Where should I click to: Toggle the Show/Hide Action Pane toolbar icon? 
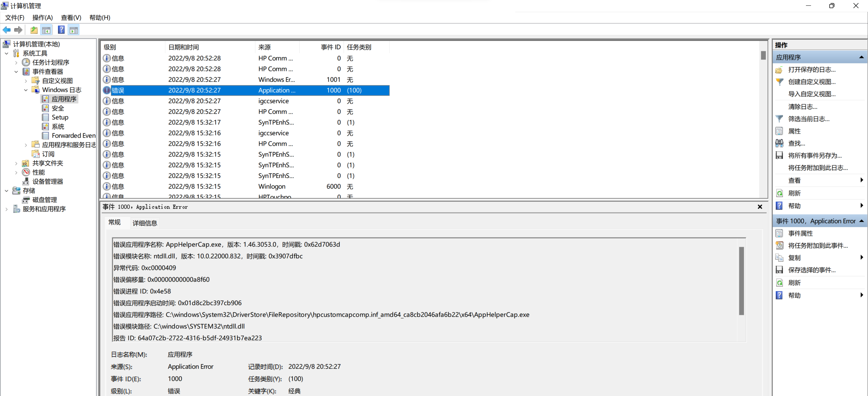point(74,30)
